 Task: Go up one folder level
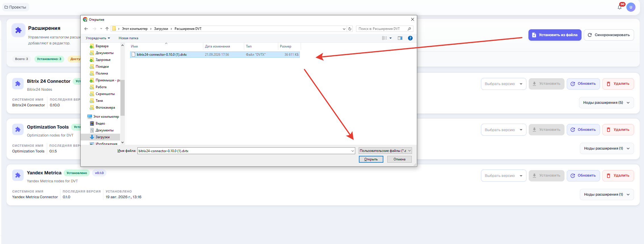coord(107,29)
